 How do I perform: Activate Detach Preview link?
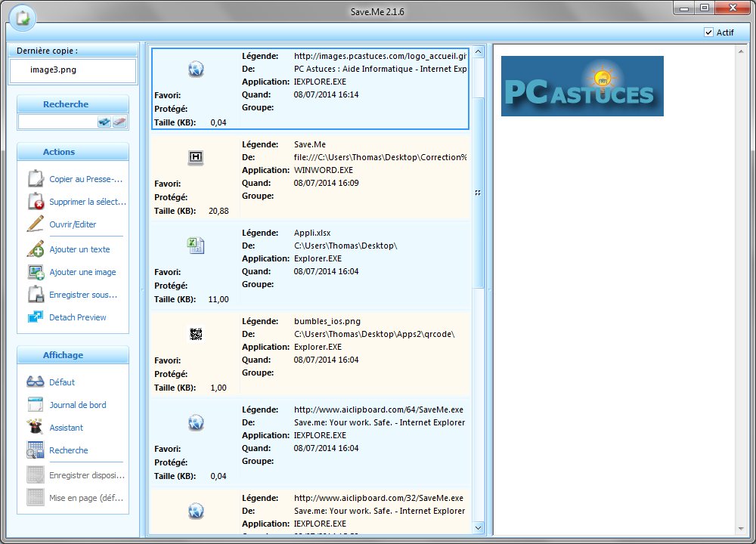(78, 317)
